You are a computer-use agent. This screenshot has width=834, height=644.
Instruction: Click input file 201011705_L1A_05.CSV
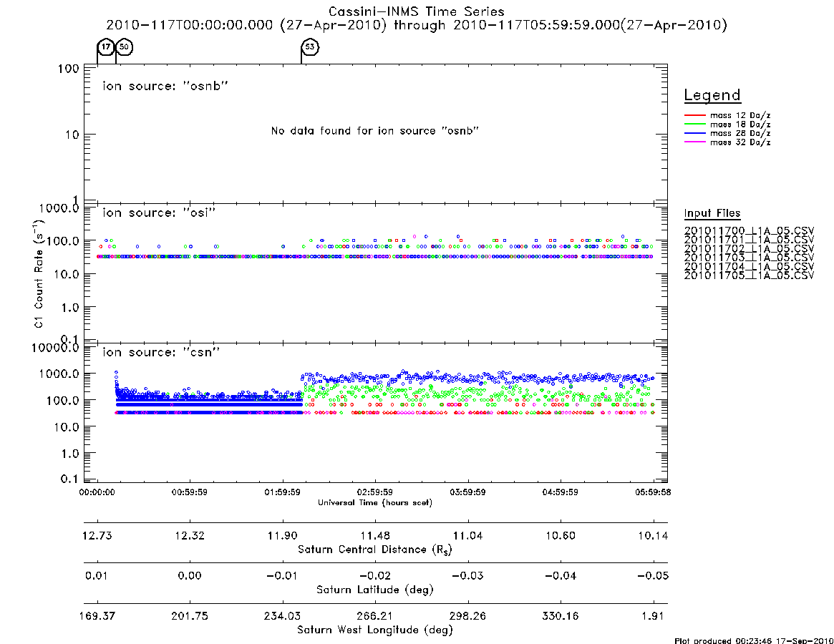(749, 275)
